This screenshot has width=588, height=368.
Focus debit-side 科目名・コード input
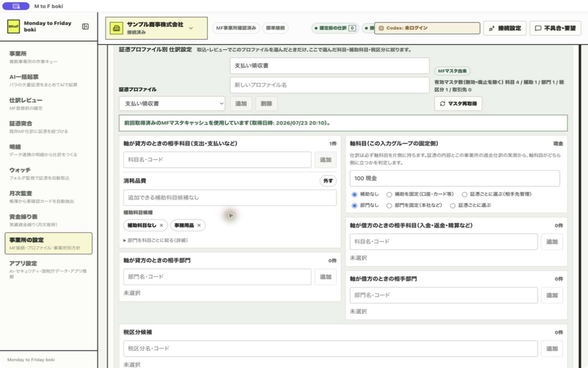(x=444, y=242)
